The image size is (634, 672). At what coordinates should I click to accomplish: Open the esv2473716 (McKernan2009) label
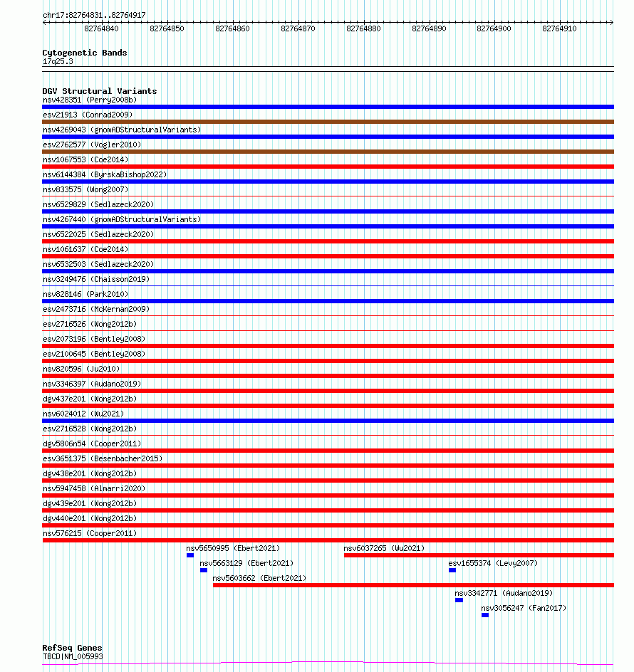pyautogui.click(x=96, y=310)
